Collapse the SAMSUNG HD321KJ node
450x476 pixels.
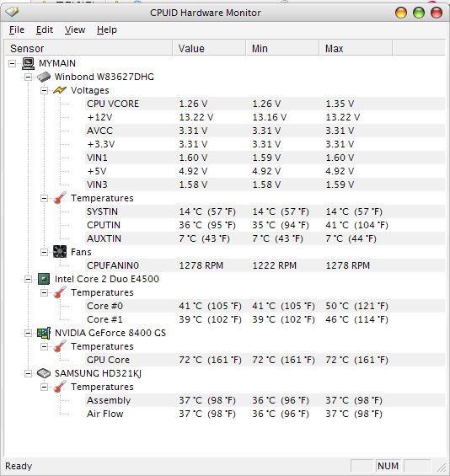pyautogui.click(x=28, y=373)
